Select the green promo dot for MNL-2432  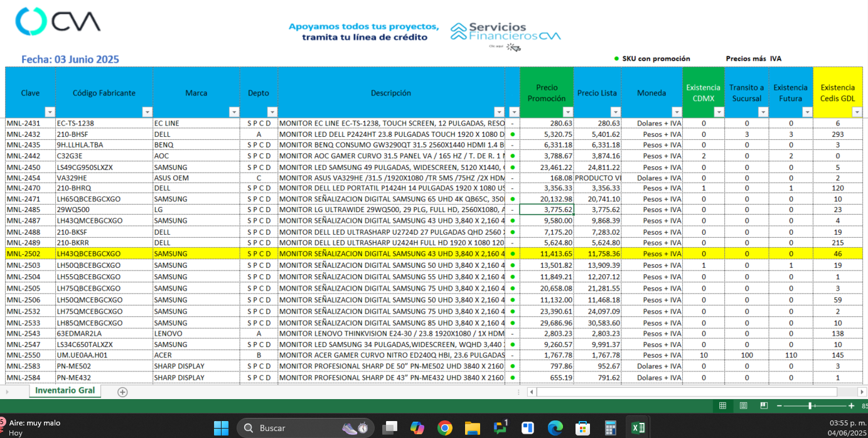[513, 134]
